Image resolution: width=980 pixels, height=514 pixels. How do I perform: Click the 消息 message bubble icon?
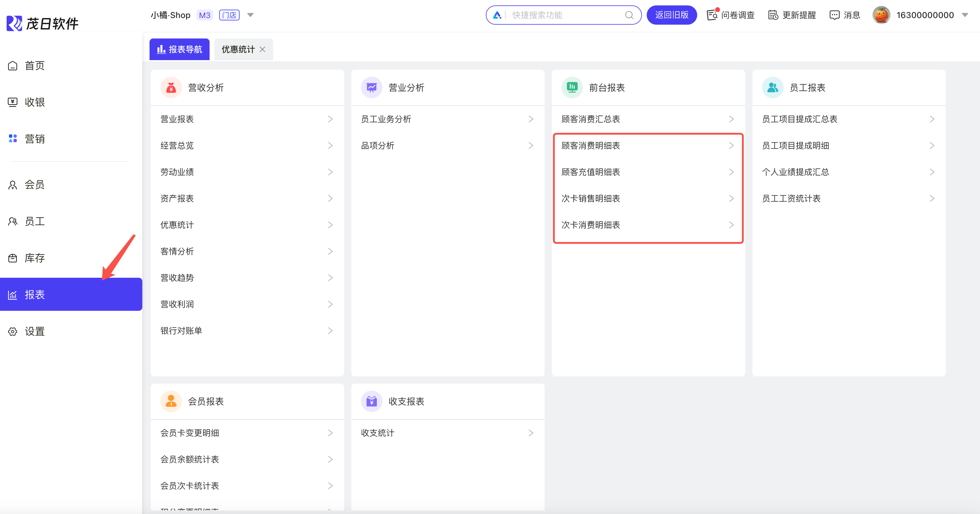click(834, 15)
